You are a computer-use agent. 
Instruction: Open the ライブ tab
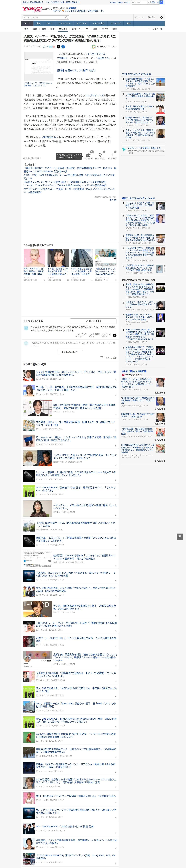click(49, 24)
